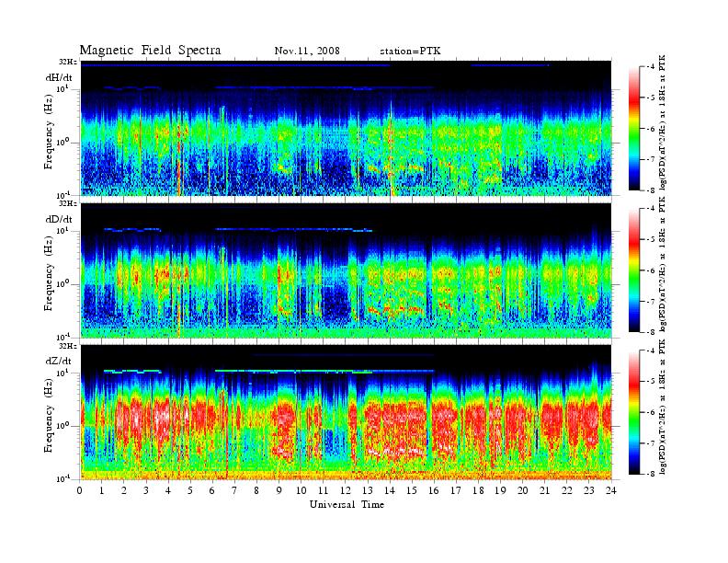728x563 pixels.
Task: Click the 'dH/dt' panel label
Action: (59, 78)
